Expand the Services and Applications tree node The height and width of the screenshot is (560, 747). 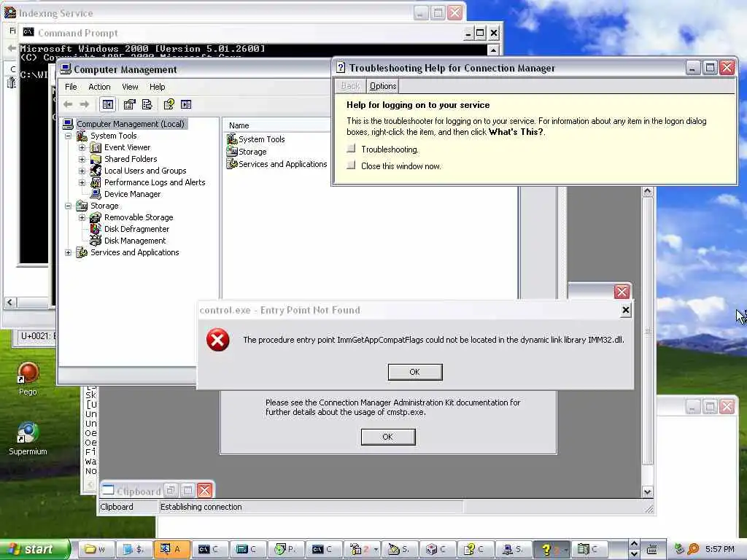tap(68, 252)
